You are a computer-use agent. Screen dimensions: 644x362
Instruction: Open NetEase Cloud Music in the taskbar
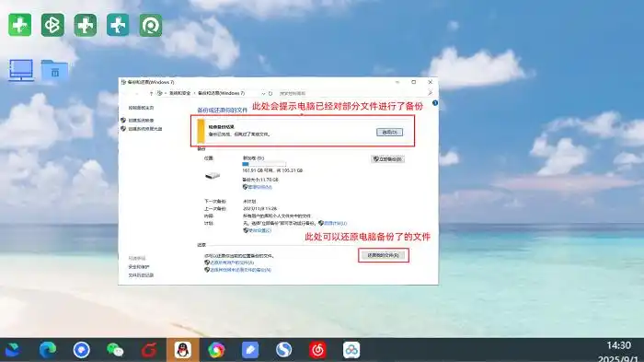(x=317, y=350)
